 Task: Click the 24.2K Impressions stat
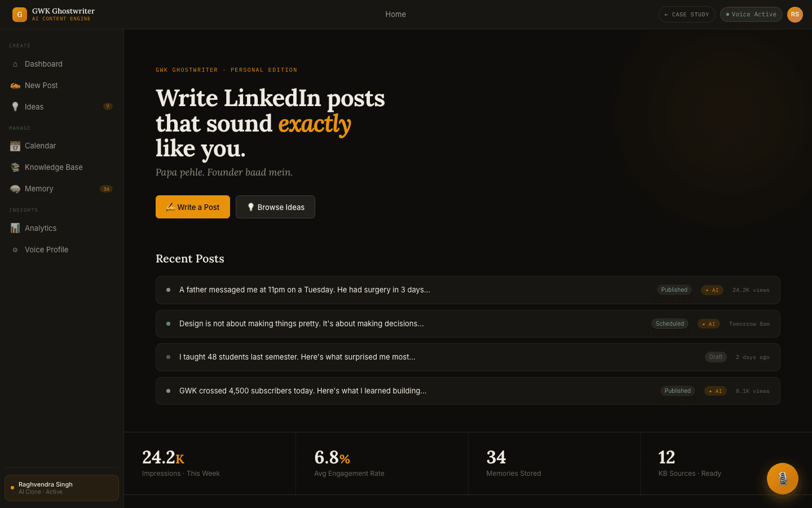[x=210, y=463]
